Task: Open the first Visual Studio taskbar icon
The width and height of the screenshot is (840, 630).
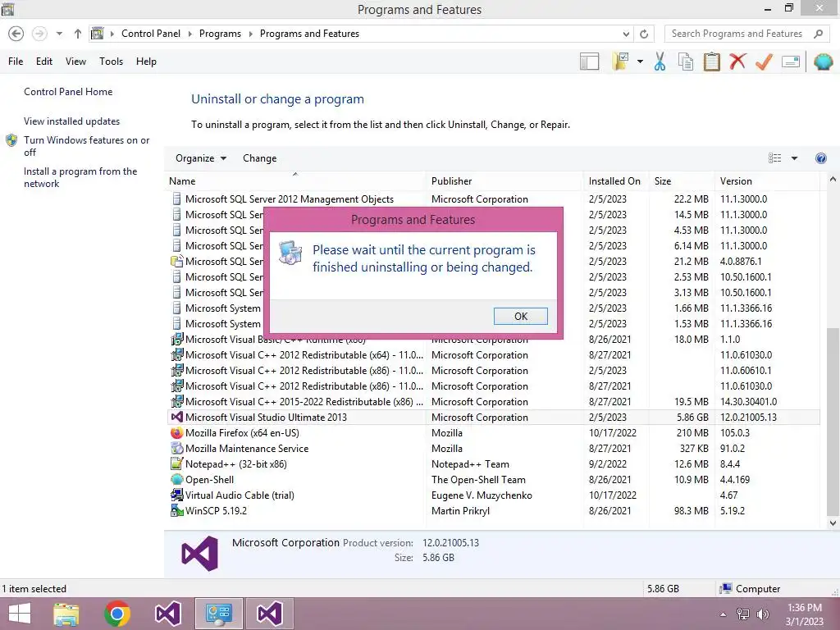Action: pos(167,614)
